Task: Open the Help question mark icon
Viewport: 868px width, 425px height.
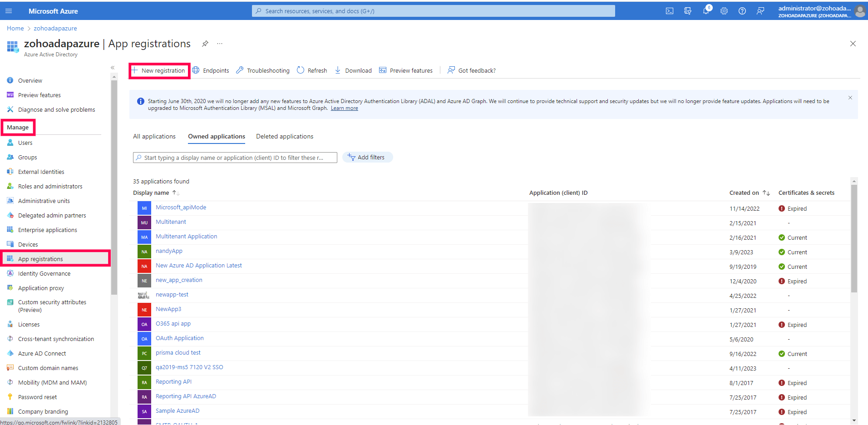Action: pos(742,11)
